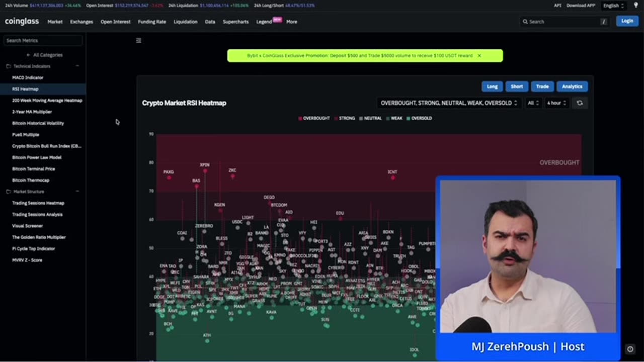This screenshot has height=362, width=644.
Task: Click the ICNT data point
Action: pos(393,177)
